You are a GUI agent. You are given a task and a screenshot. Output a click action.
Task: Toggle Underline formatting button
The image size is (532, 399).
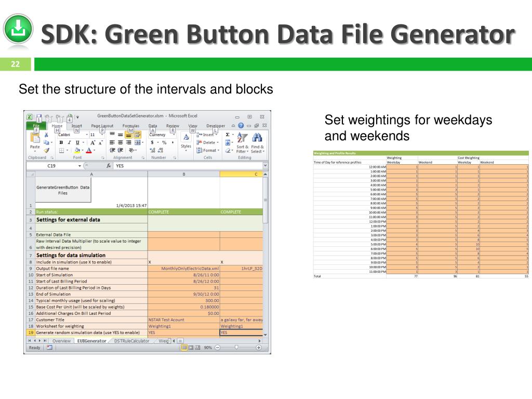77,143
